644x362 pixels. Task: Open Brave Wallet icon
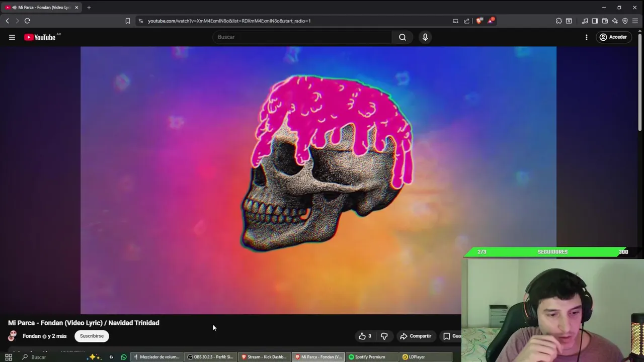tap(605, 21)
